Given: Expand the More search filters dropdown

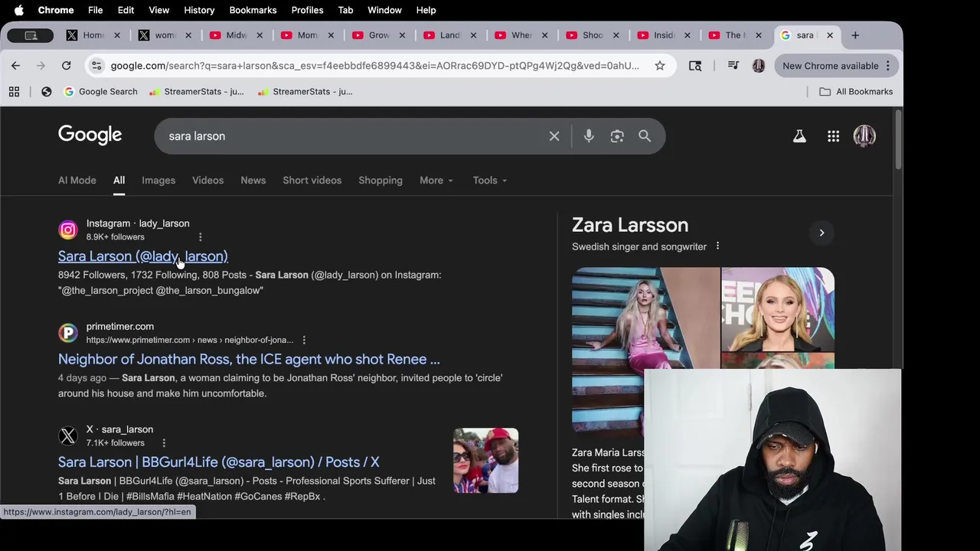Looking at the screenshot, I should click(x=436, y=181).
